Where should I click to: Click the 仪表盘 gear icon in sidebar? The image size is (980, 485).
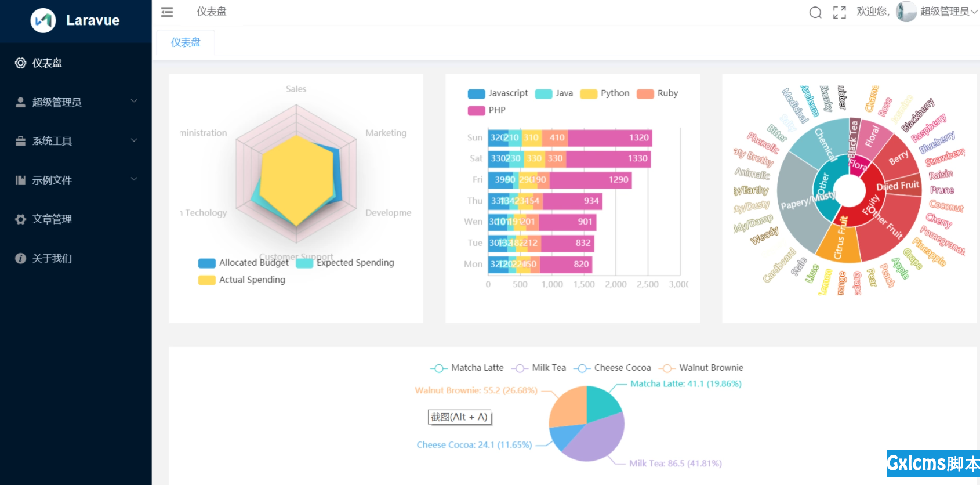(20, 63)
